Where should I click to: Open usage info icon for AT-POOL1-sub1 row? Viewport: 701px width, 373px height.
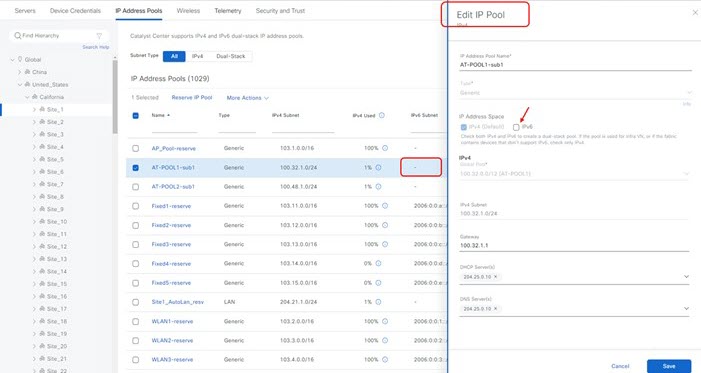[x=378, y=168]
